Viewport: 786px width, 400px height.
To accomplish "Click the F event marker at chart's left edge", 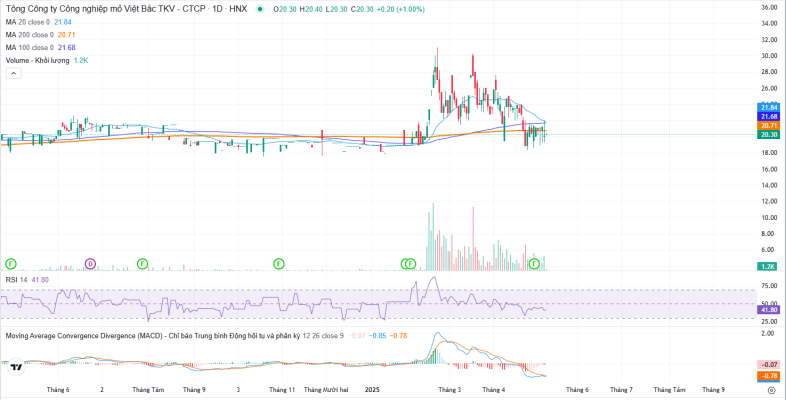I will (11, 263).
